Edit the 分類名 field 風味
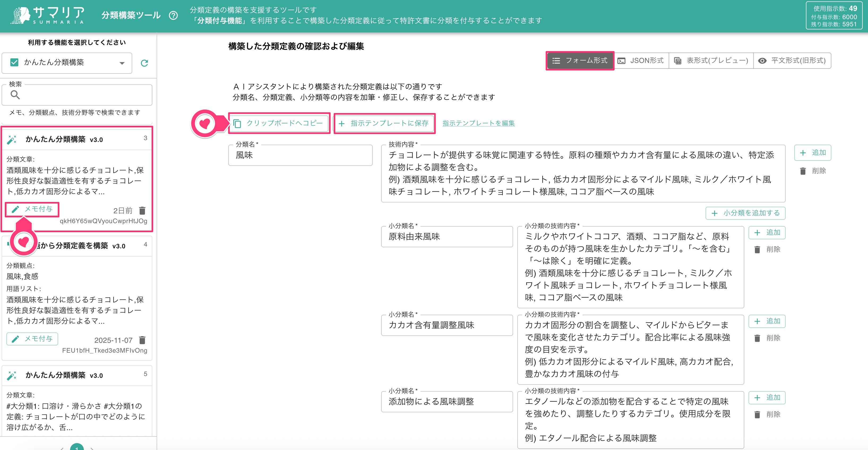This screenshot has height=450, width=868. (300, 155)
